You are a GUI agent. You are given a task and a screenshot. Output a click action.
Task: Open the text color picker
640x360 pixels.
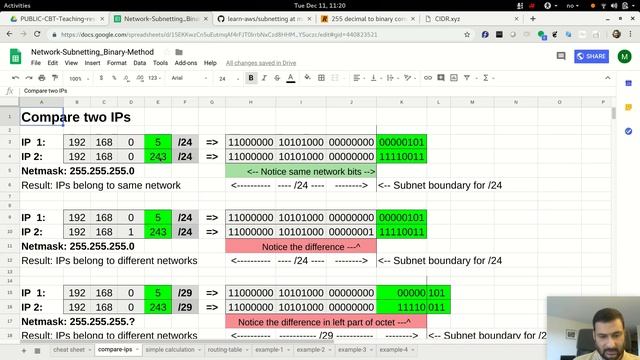[x=291, y=78]
